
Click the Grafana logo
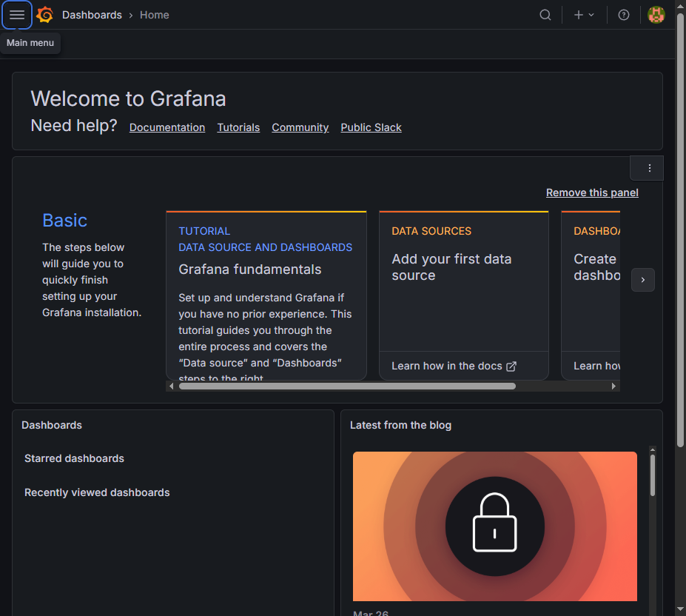[45, 15]
